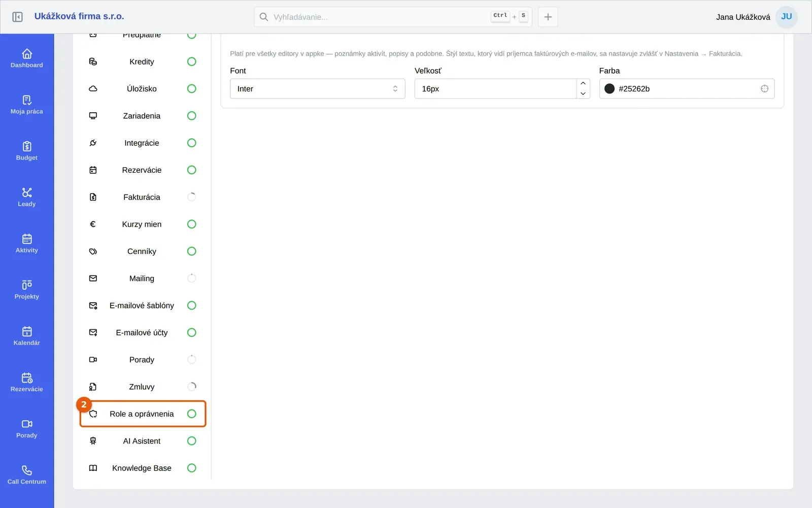Toggle the Kredity status circle

coord(191,61)
